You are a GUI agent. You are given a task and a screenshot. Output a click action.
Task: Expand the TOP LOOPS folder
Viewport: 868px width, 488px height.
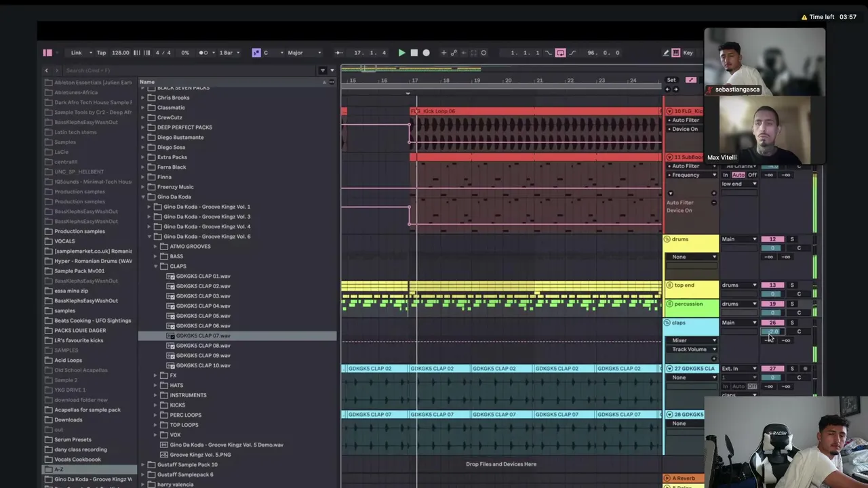[155, 425]
